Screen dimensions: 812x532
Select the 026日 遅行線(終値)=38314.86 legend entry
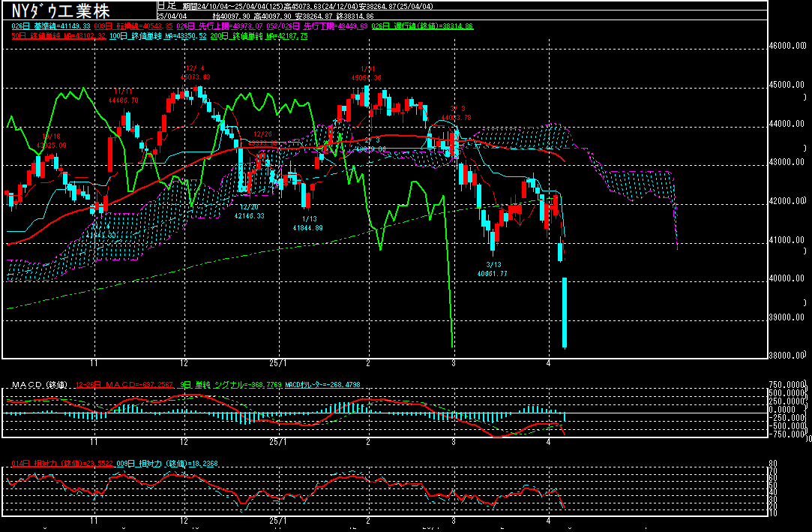[x=423, y=26]
